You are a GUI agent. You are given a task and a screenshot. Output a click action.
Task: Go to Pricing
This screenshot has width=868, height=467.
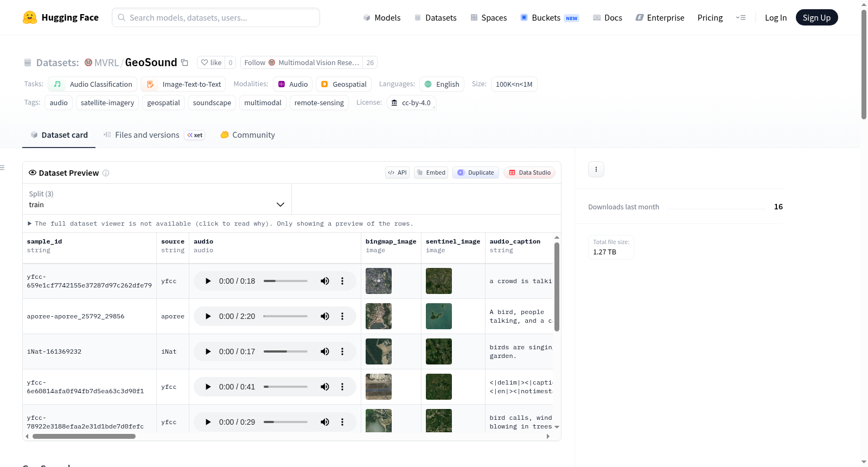coord(710,17)
